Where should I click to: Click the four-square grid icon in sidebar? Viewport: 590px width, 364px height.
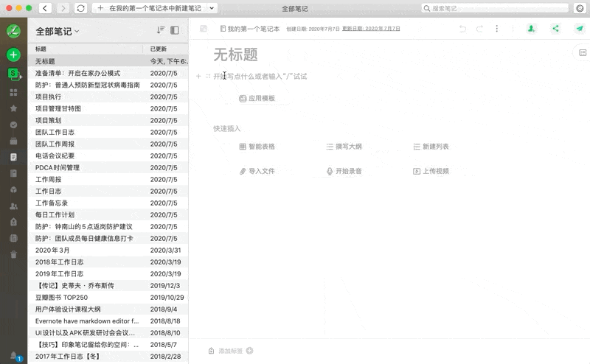click(x=13, y=93)
